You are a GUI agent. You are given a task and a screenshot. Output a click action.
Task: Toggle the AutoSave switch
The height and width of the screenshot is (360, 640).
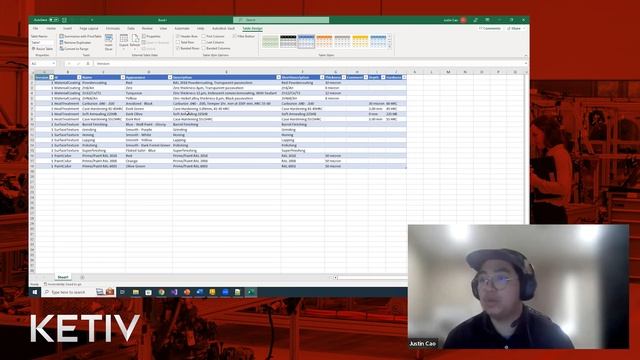(53, 20)
